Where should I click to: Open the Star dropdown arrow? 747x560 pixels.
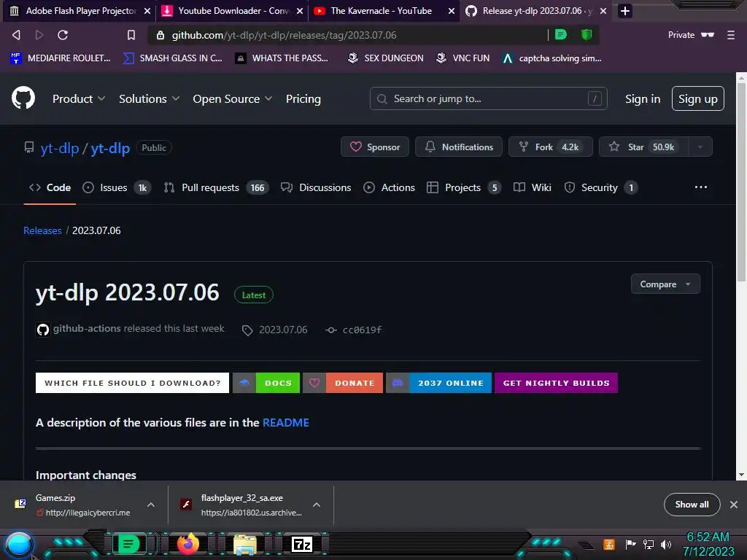[700, 147]
